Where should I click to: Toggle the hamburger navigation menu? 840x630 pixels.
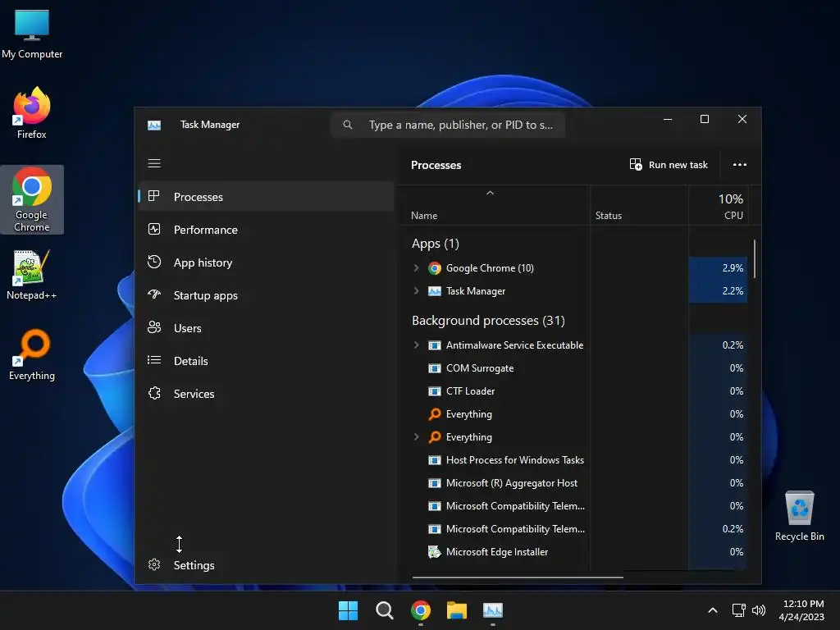[x=153, y=163]
